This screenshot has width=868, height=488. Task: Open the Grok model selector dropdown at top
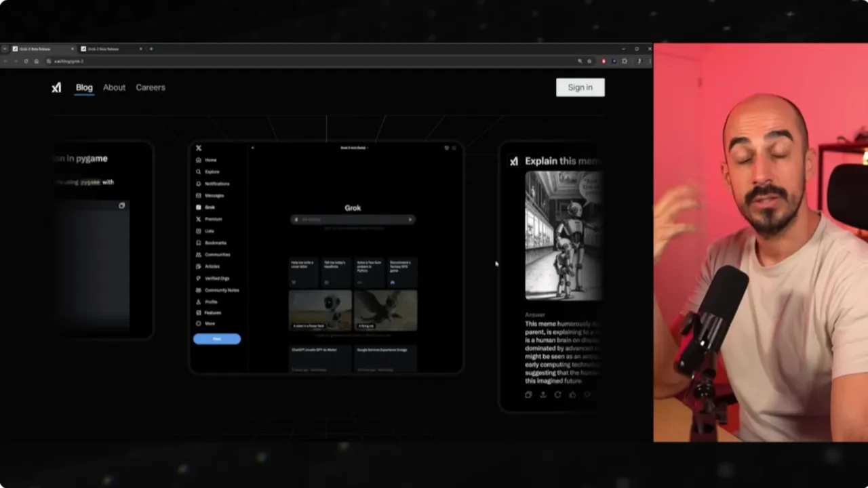pyautogui.click(x=353, y=147)
